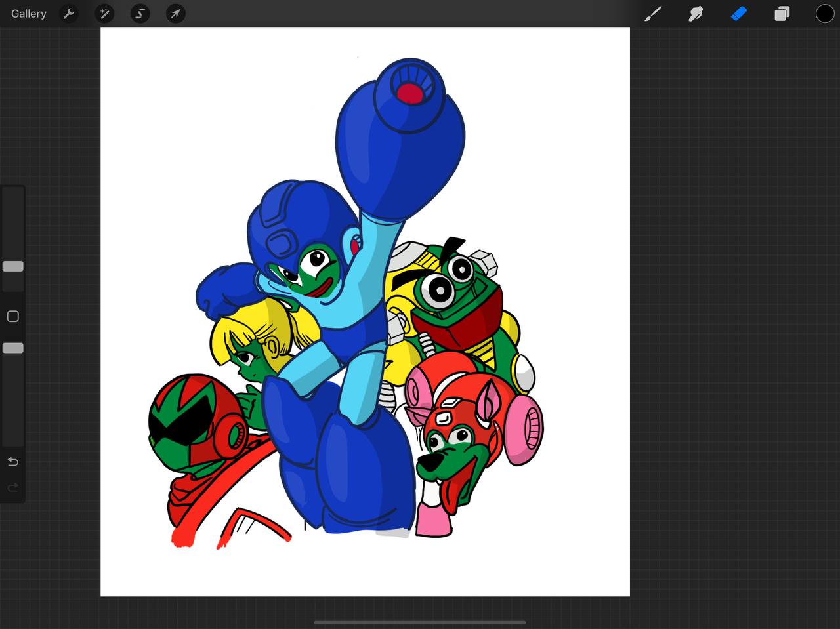Open the Adjustments magic wand menu
The width and height of the screenshot is (840, 629).
click(x=104, y=14)
